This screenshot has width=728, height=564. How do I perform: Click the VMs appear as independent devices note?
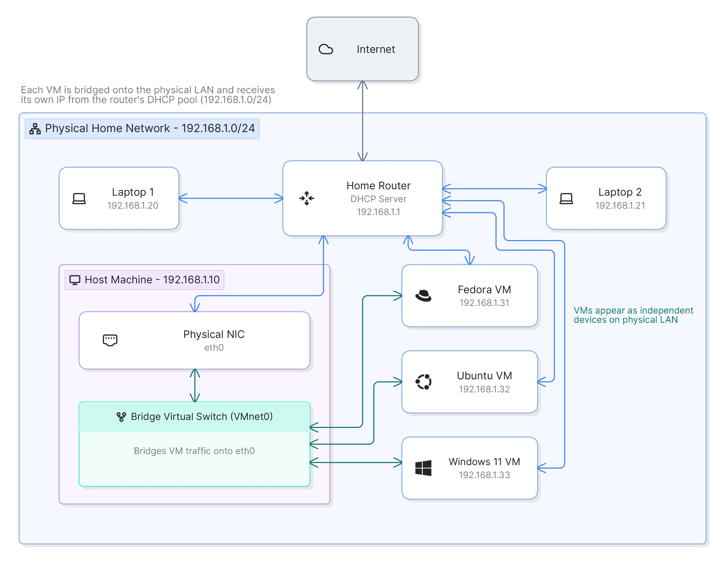[633, 315]
